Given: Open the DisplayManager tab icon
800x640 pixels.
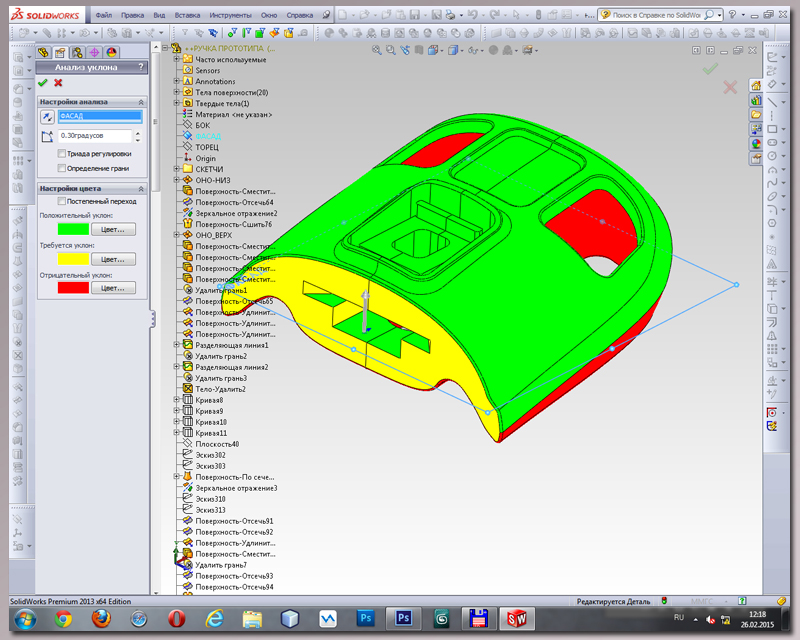Looking at the screenshot, I should pyautogui.click(x=111, y=52).
